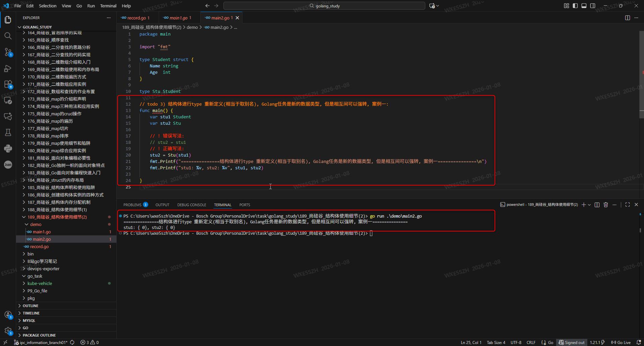Open the Python extension view
Image resolution: width=644 pixels, height=346 pixels.
click(x=8, y=149)
